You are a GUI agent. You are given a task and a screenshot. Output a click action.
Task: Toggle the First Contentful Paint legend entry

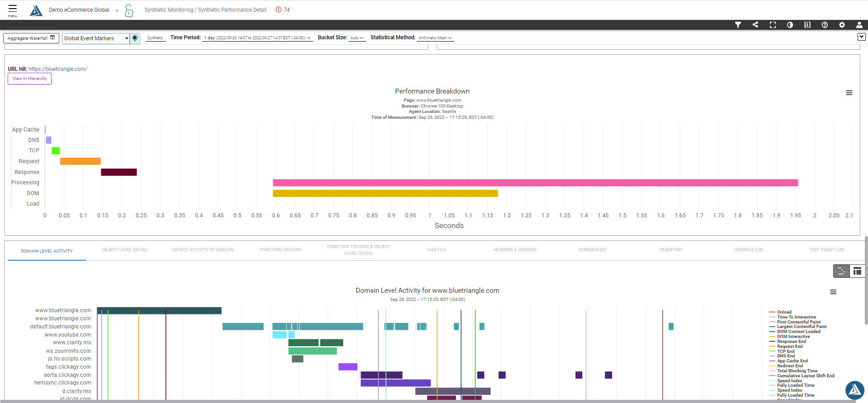coord(795,322)
